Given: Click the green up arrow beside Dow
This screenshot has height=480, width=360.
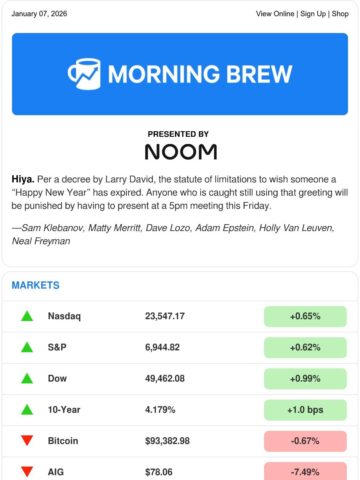Looking at the screenshot, I should coord(27,378).
